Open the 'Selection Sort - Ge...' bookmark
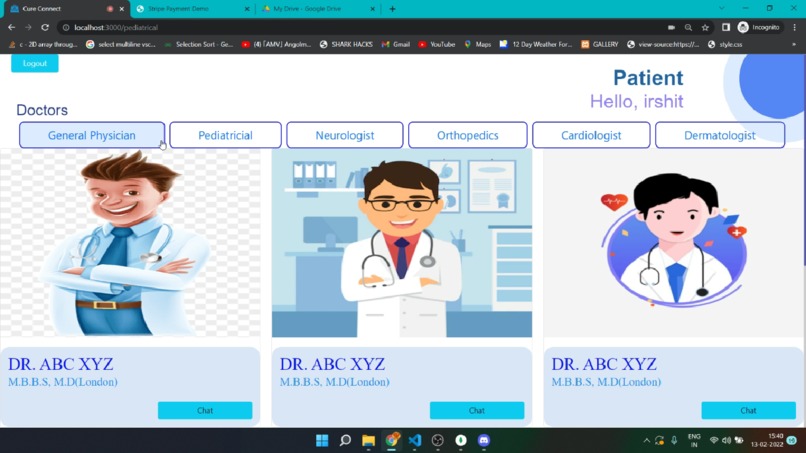Image resolution: width=806 pixels, height=453 pixels. pyautogui.click(x=198, y=44)
